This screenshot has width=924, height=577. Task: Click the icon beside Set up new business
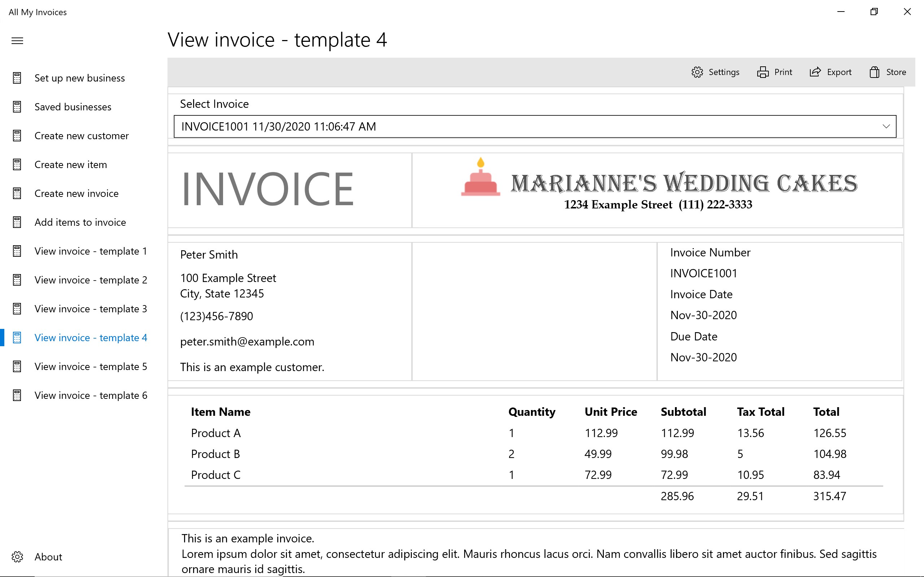17,78
